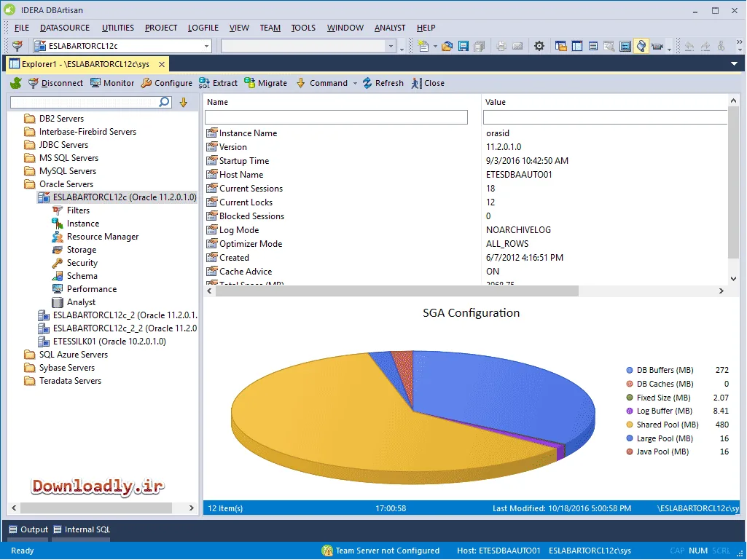Close the Explorer1 tab
This screenshot has width=747, height=560.
tap(162, 64)
